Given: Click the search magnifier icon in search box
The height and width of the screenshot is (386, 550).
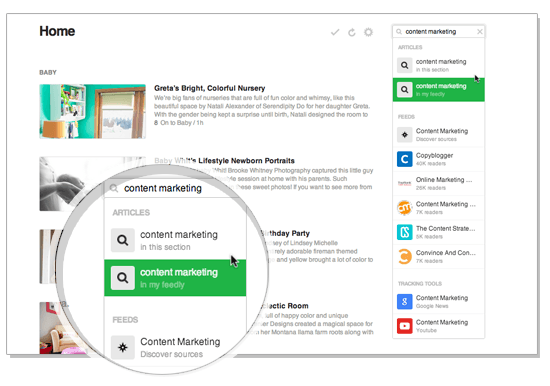Looking at the screenshot, I should click(399, 32).
